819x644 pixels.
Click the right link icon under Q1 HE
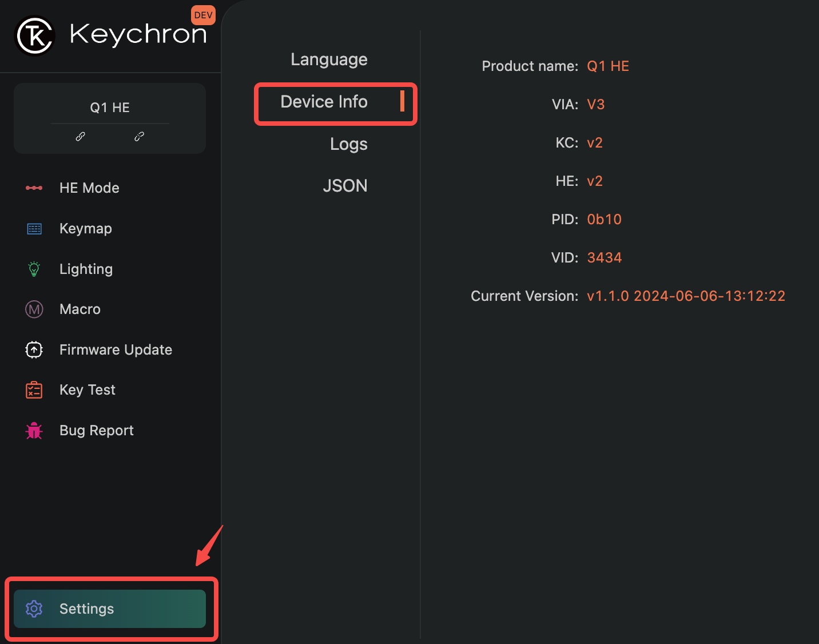coord(139,136)
